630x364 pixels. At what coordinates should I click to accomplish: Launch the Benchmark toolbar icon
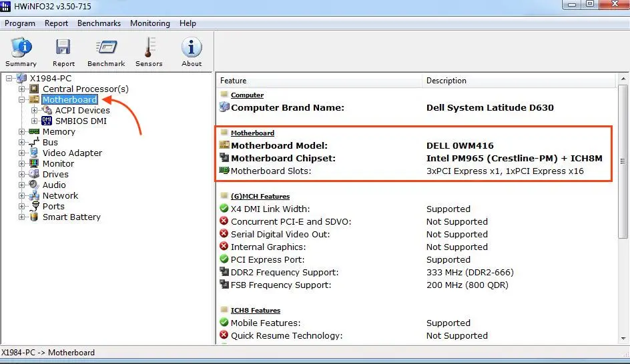click(x=106, y=47)
